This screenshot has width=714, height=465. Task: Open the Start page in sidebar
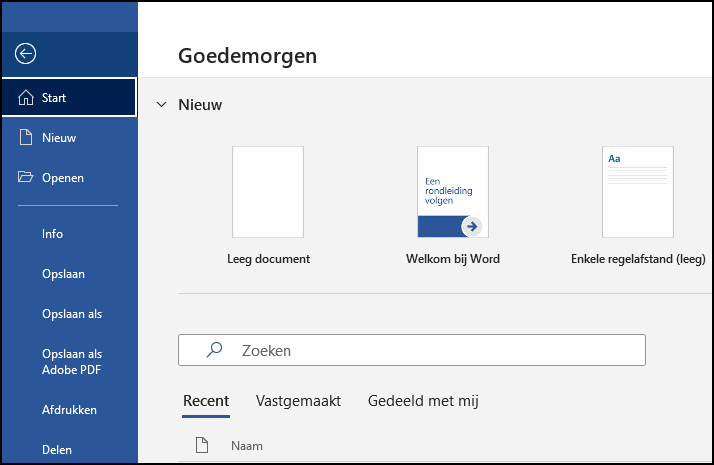pos(69,97)
